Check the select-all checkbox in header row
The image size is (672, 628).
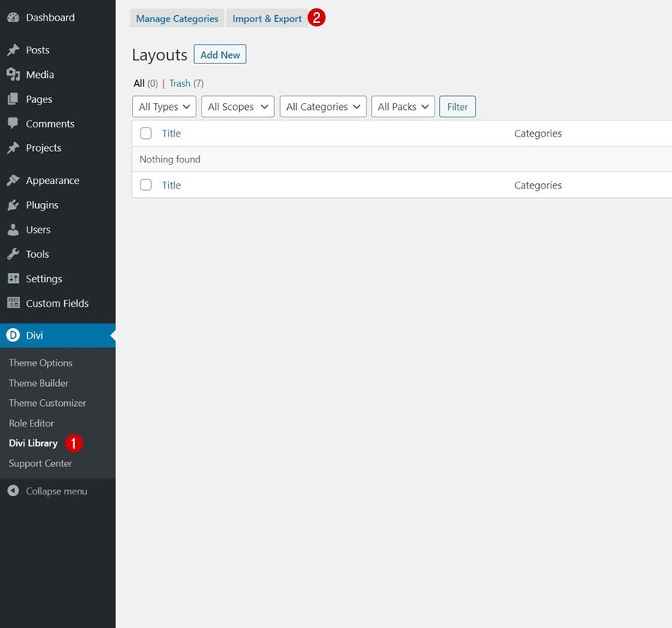[145, 132]
